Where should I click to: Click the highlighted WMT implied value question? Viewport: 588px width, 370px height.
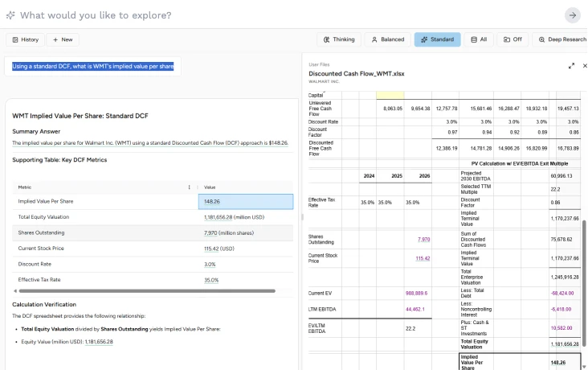coord(92,67)
